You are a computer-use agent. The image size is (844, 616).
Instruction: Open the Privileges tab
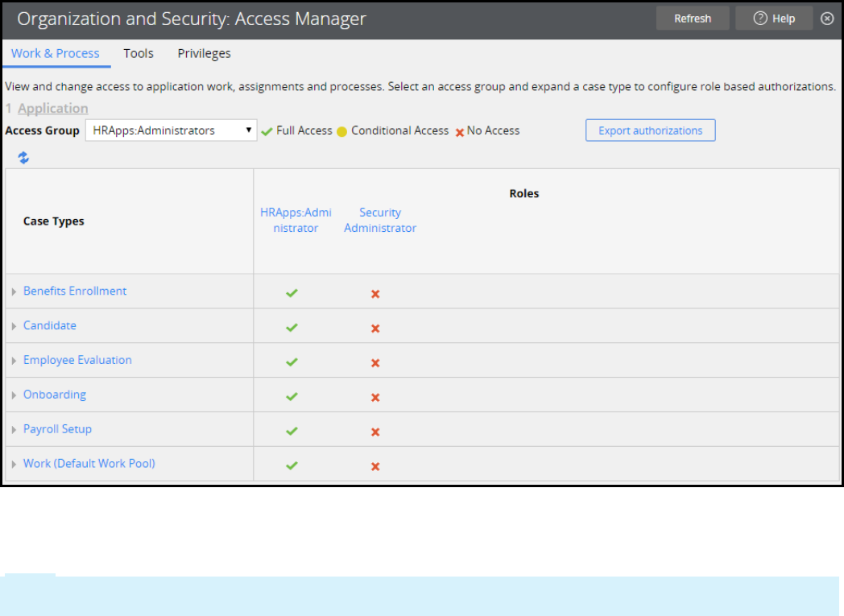click(x=204, y=53)
